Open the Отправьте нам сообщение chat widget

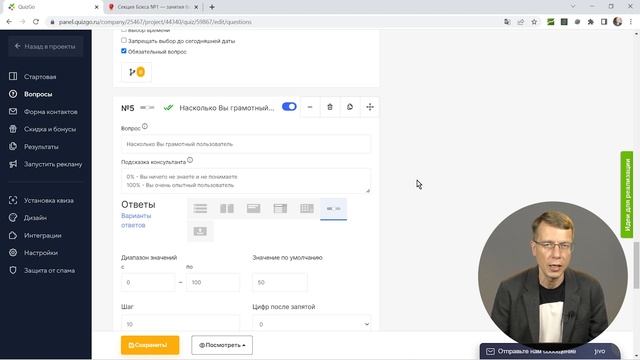pyautogui.click(x=550, y=351)
